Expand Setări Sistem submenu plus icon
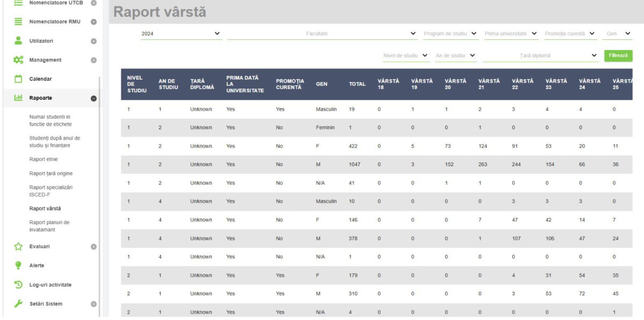This screenshot has width=644, height=320. [x=93, y=304]
